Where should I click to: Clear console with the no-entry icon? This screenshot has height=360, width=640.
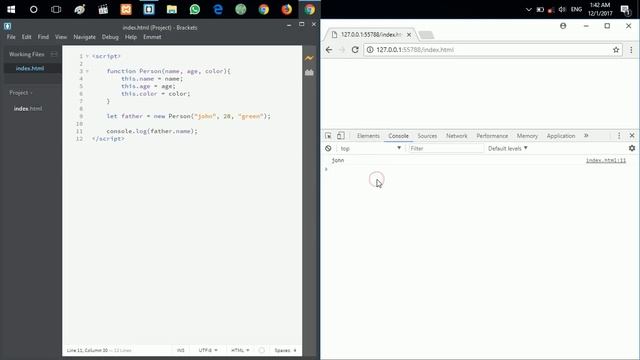[328, 148]
